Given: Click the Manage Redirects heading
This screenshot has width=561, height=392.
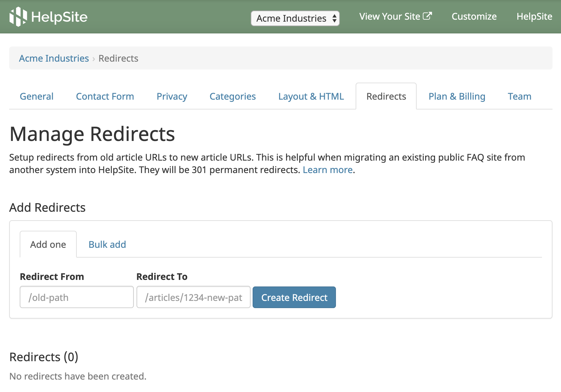Looking at the screenshot, I should (92, 134).
